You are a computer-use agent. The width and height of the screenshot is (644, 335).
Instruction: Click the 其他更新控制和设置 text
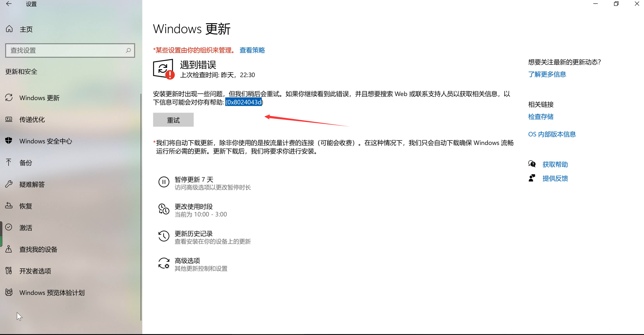pos(201,269)
